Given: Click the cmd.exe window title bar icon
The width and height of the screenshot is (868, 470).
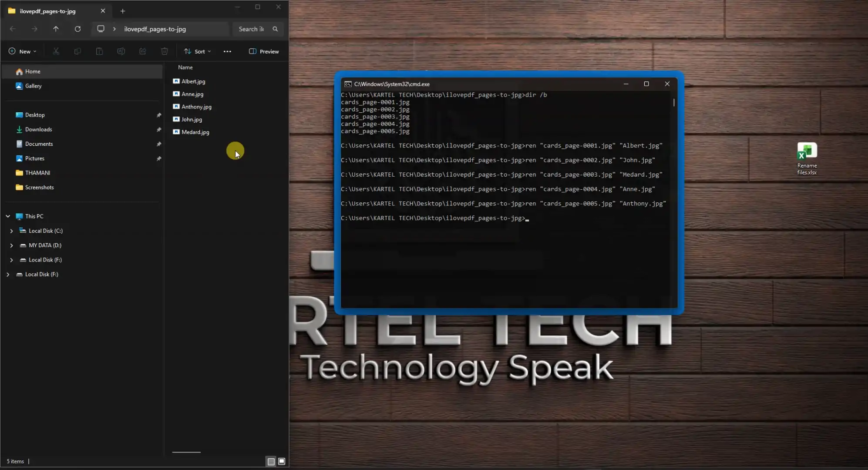Looking at the screenshot, I should click(x=348, y=84).
